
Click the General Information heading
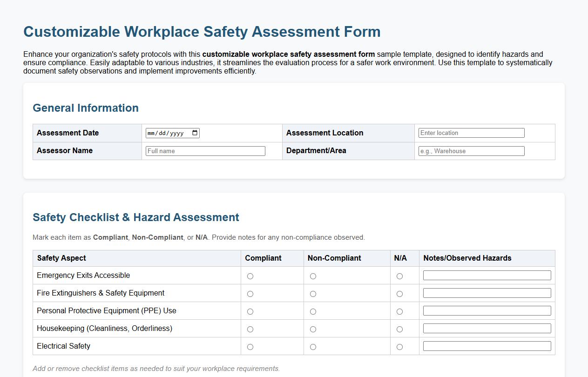tap(85, 108)
